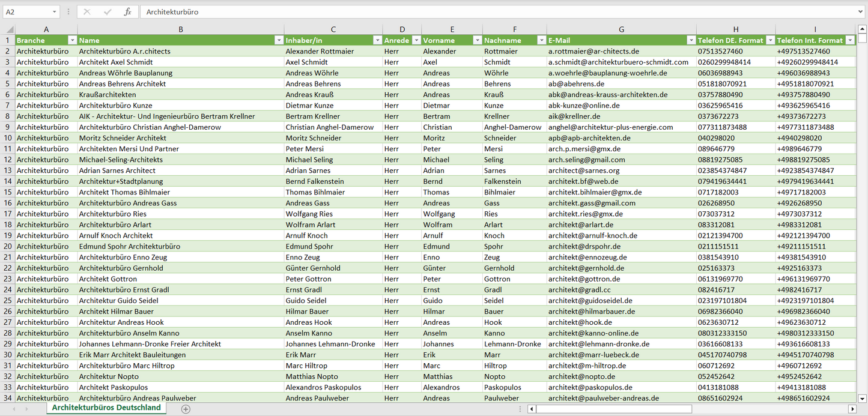Click the Insert Function fx icon
This screenshot has height=416, width=868.
pos(127,12)
